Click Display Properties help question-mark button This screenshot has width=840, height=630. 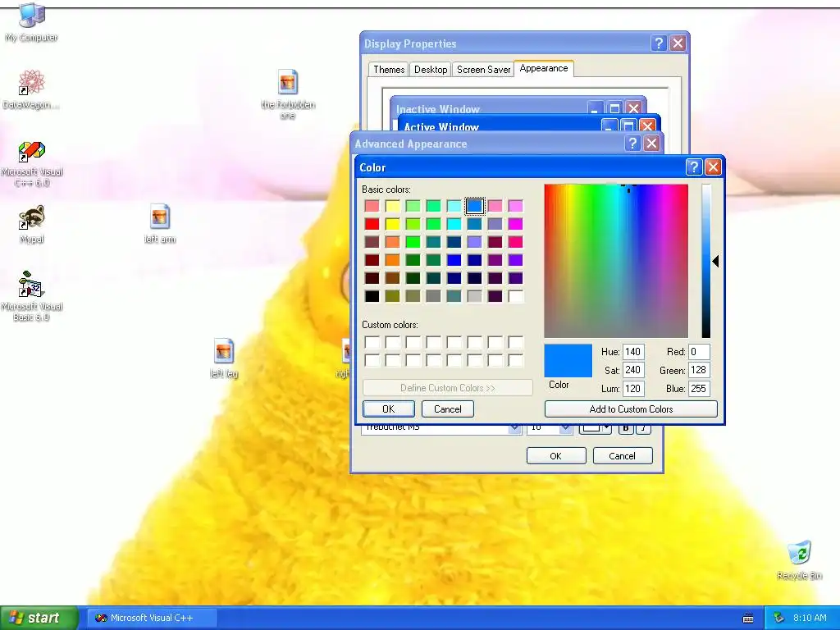point(659,43)
